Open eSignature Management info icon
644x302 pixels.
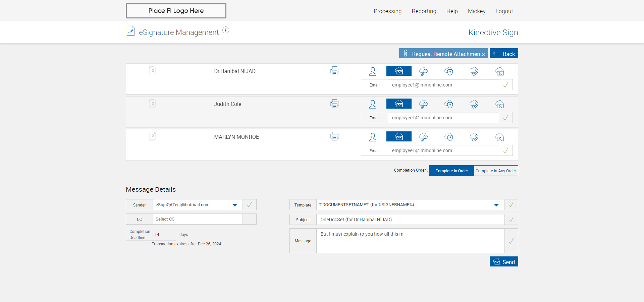tap(226, 30)
